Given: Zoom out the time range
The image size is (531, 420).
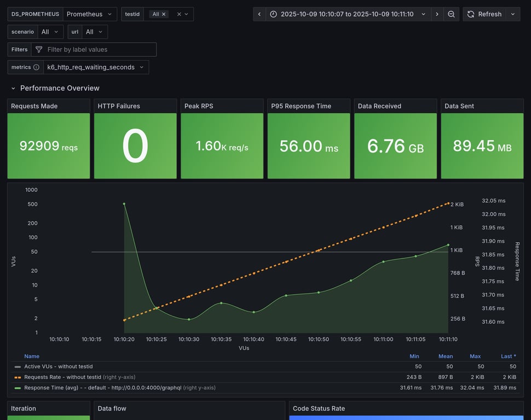Looking at the screenshot, I should coord(451,14).
